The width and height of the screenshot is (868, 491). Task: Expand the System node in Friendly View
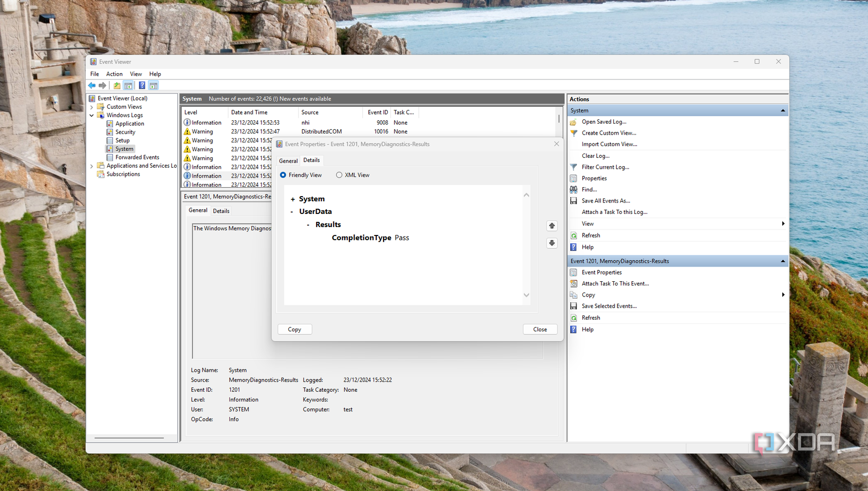tap(292, 199)
